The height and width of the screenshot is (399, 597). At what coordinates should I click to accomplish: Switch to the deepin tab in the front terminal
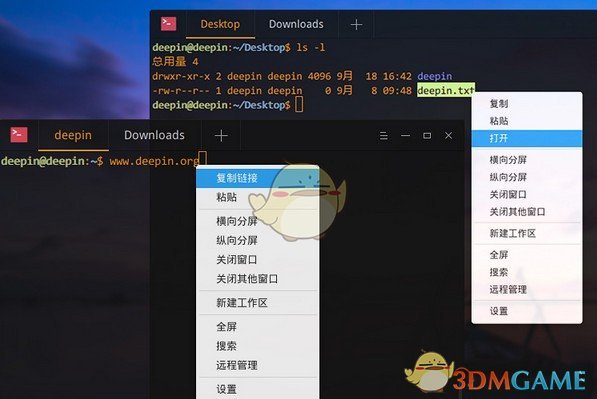pyautogui.click(x=73, y=135)
